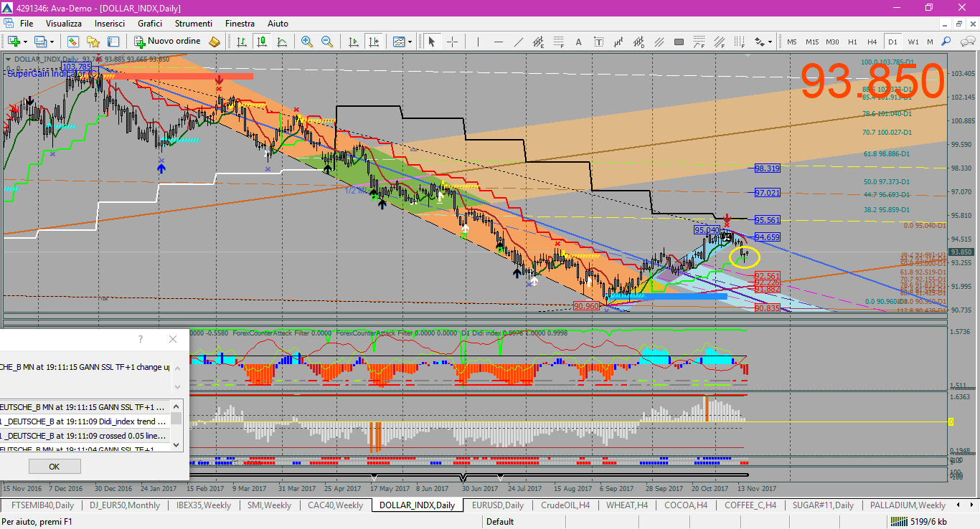Open the search magnifier icon
Viewport: 980px width, 529px height.
click(x=946, y=42)
